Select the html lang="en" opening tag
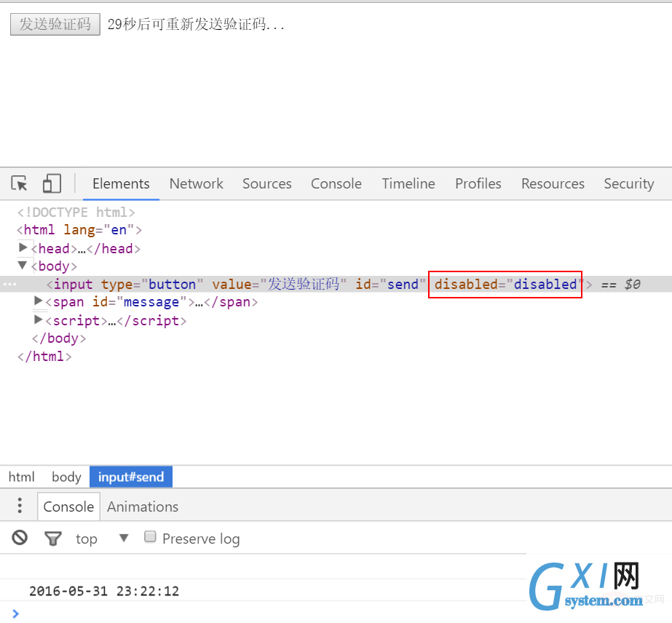Image resolution: width=672 pixels, height=623 pixels. point(79,230)
